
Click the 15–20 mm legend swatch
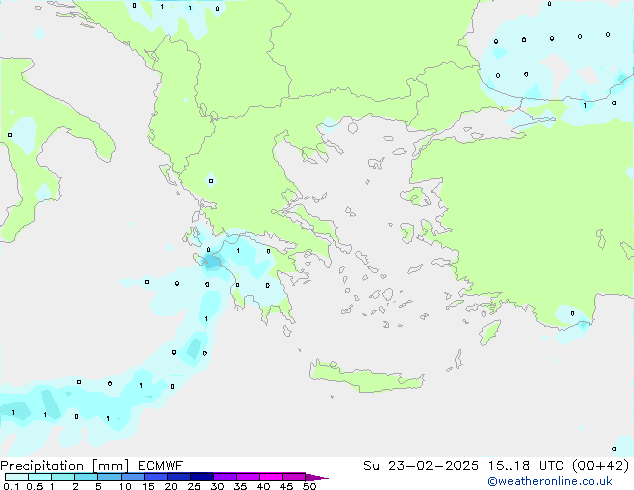point(156,477)
